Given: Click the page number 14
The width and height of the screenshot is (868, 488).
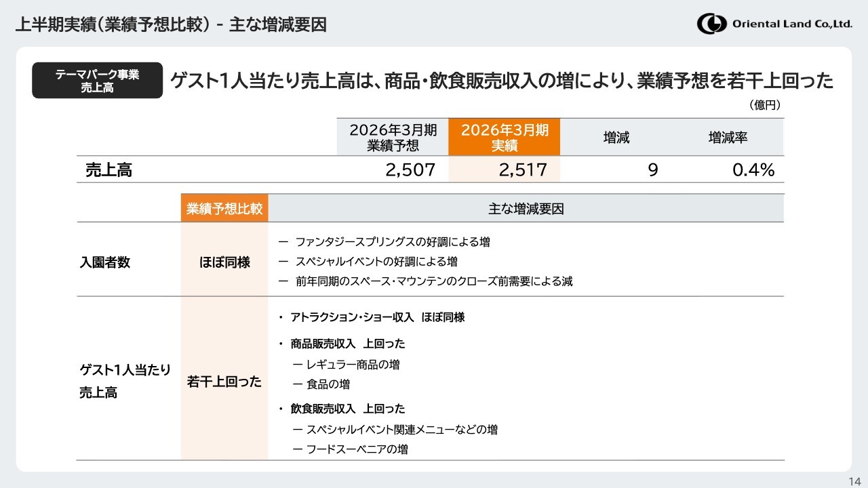Looking at the screenshot, I should 854,481.
